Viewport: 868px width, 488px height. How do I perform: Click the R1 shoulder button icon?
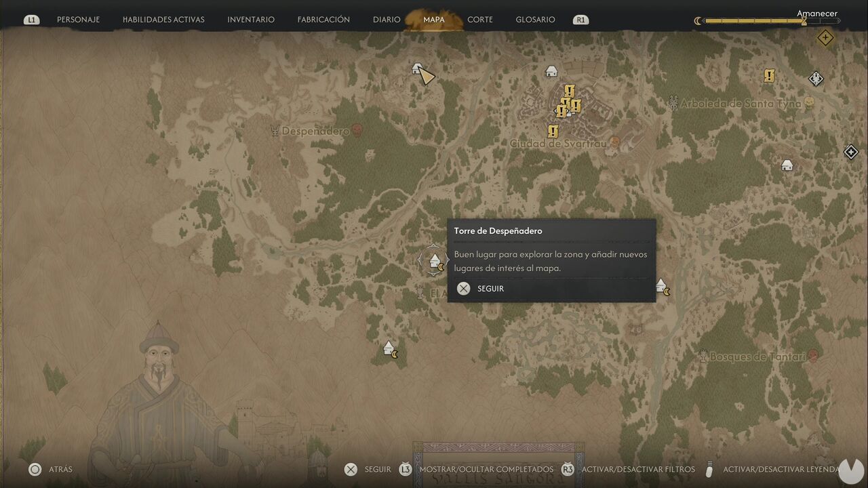[580, 20]
